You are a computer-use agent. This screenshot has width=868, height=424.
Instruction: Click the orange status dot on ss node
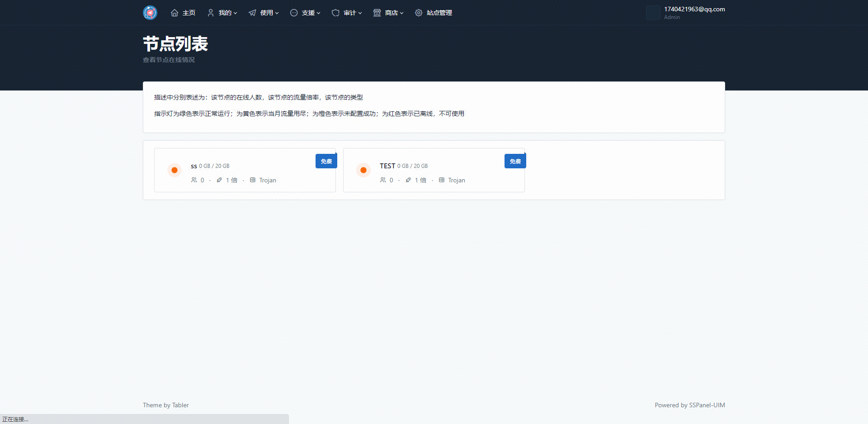click(174, 170)
